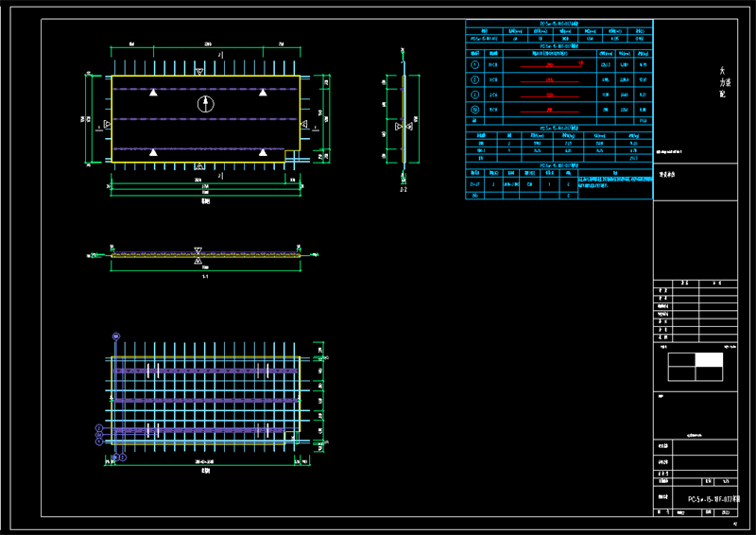The image size is (756, 535).
Task: Select the bottom purple dashed line in top plan
Action: point(198,149)
